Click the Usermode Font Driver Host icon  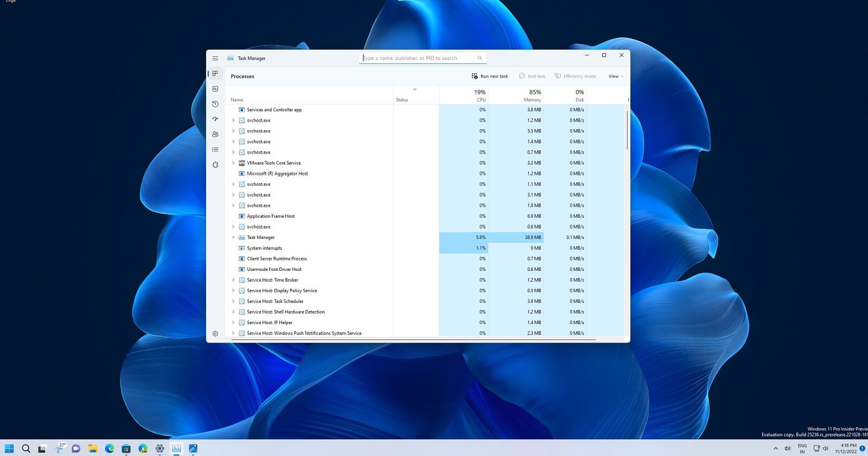click(x=242, y=269)
